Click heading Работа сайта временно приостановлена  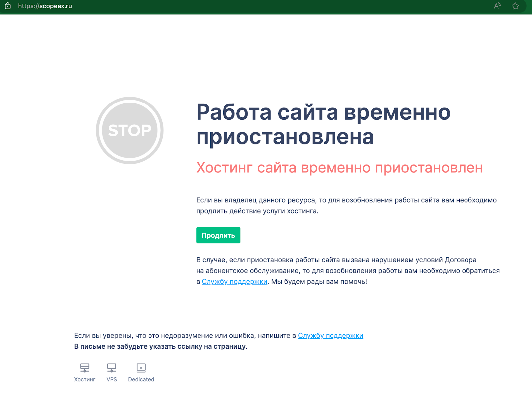click(x=323, y=124)
